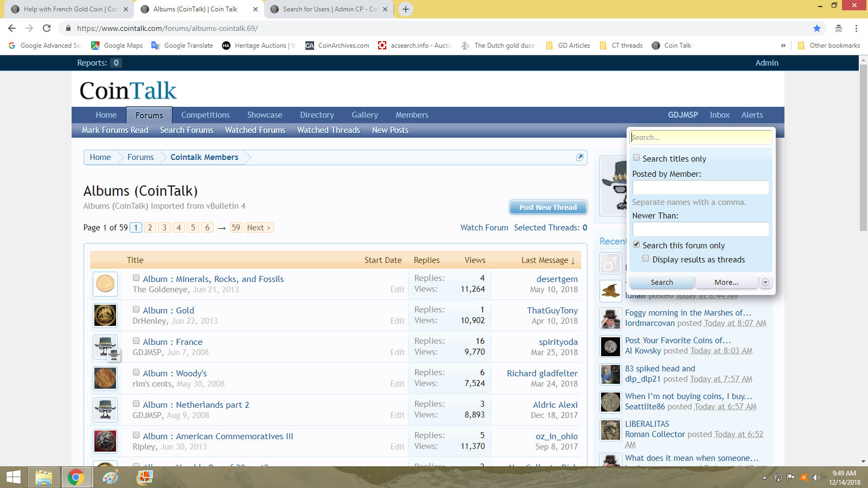
Task: Open the Album Gold thread avatar
Action: (x=105, y=315)
